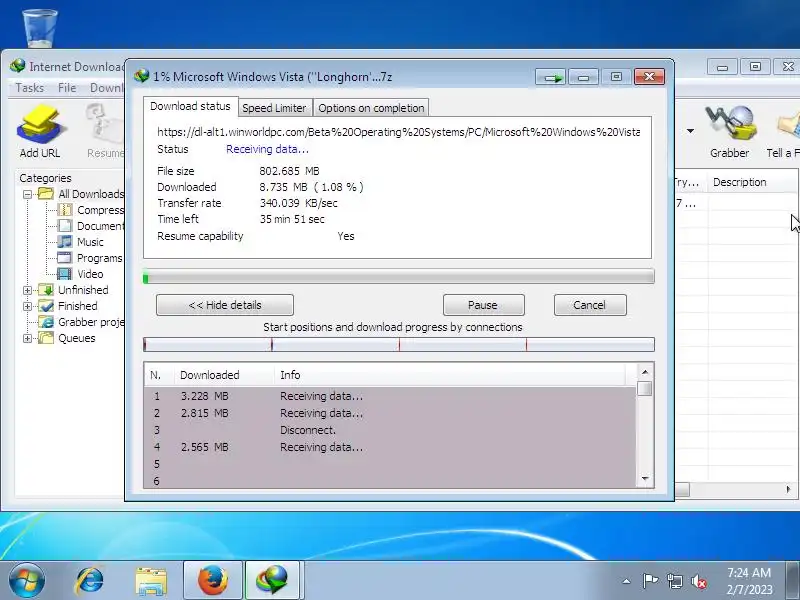Select connection row 2 with 2.815 MB
This screenshot has width=800, height=600.
tap(390, 413)
